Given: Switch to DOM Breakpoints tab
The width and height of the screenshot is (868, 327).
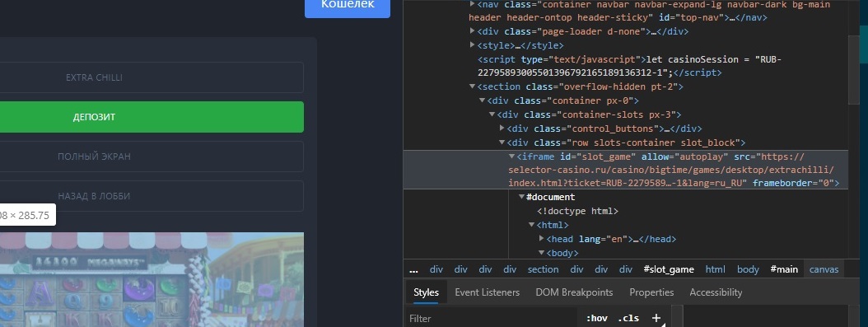Looking at the screenshot, I should [574, 292].
